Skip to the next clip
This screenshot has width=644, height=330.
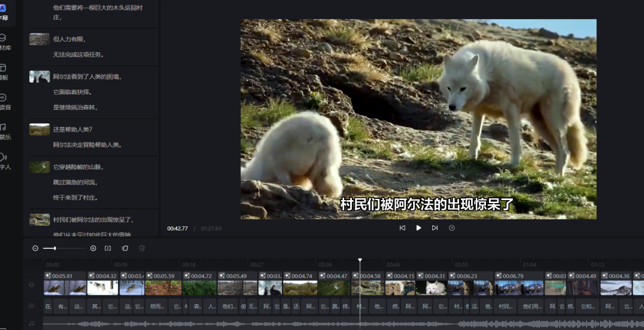pyautogui.click(x=435, y=228)
